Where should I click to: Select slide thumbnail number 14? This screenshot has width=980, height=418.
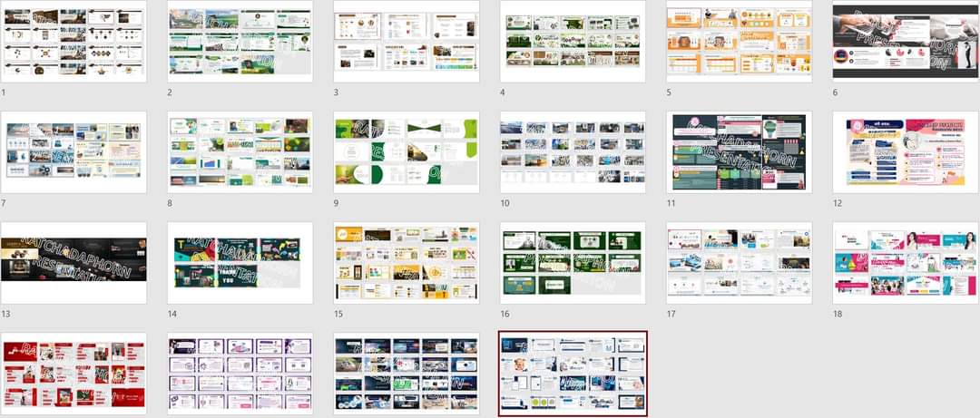click(240, 263)
